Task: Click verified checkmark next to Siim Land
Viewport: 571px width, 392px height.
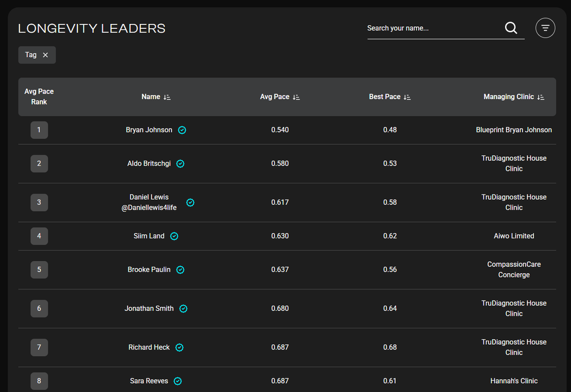Action: [174, 236]
